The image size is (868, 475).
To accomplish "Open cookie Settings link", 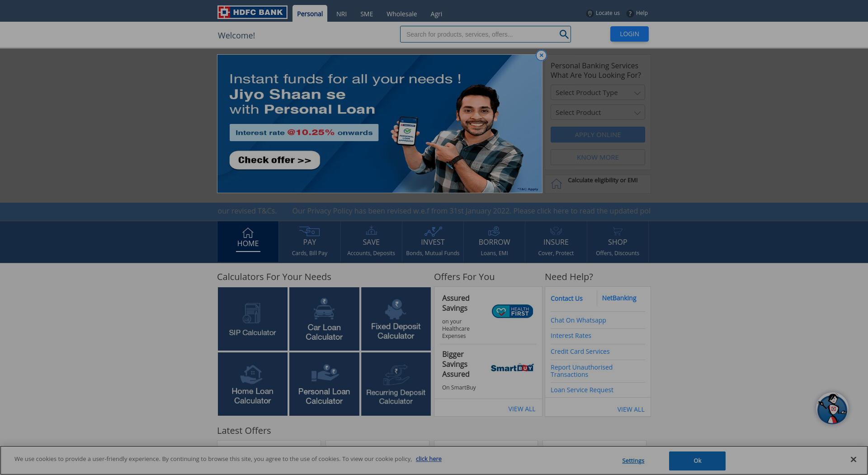I will pyautogui.click(x=633, y=461).
